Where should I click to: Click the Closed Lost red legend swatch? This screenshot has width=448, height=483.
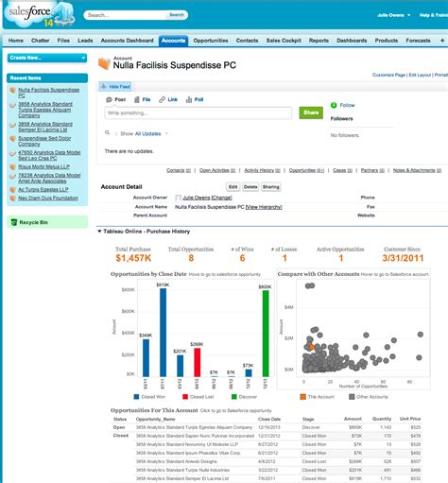tap(185, 397)
